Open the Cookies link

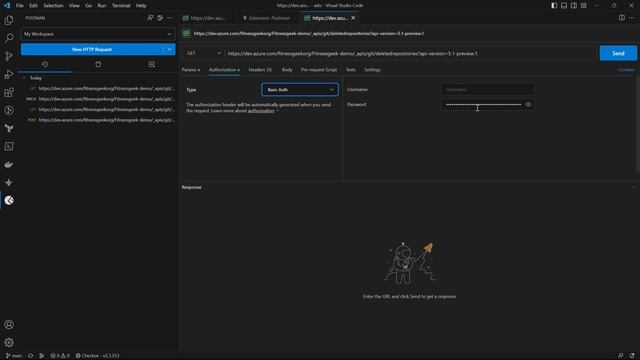[626, 70]
